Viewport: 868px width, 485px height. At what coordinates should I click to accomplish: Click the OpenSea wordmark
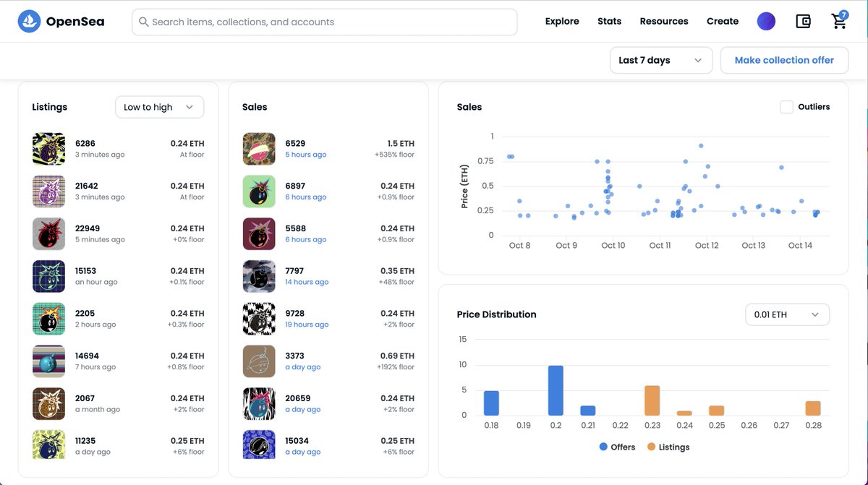pyautogui.click(x=75, y=22)
